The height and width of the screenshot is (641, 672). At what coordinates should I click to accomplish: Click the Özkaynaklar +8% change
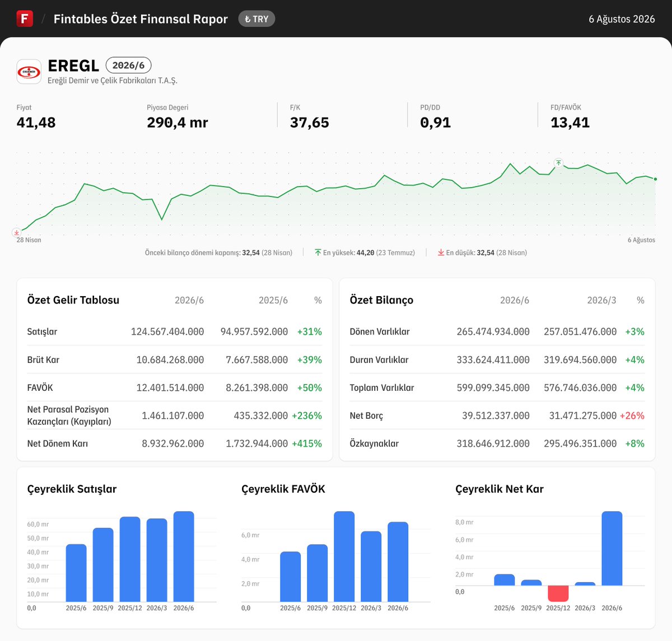pyautogui.click(x=635, y=443)
